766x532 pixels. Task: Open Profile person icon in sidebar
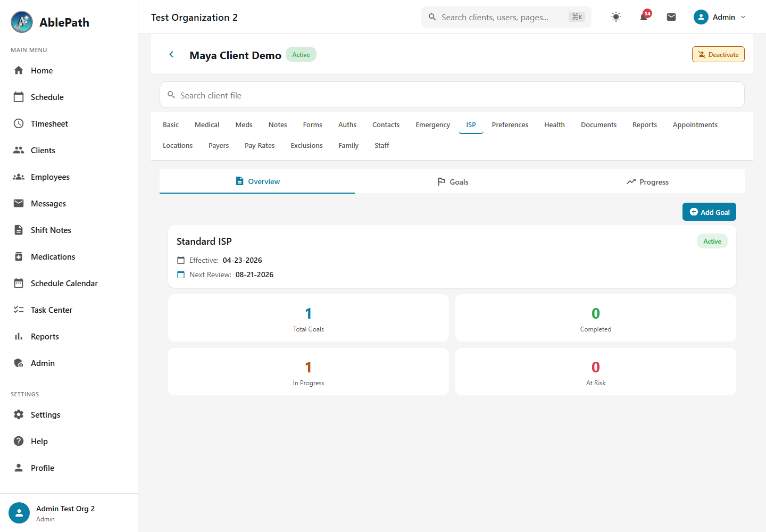[x=19, y=468]
